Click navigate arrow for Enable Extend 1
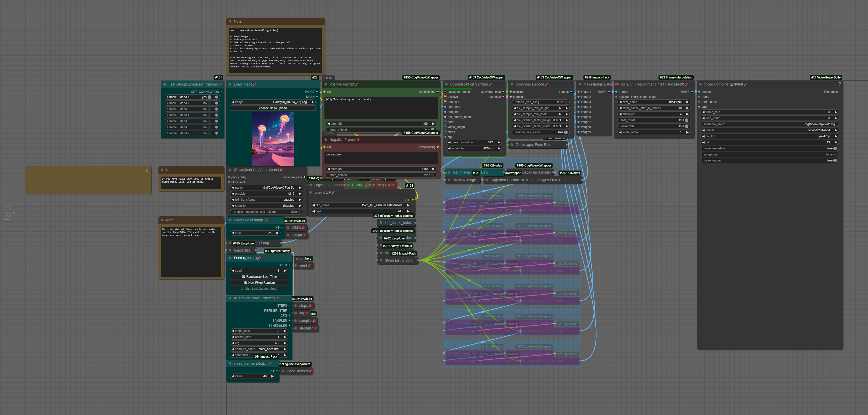The height and width of the screenshot is (415, 868). [x=217, y=97]
